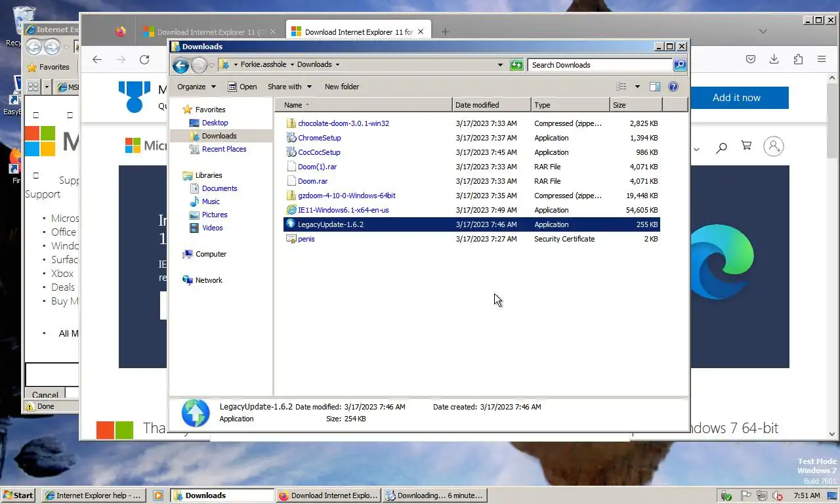The image size is (840, 504).
Task: Click Open in Explorer toolbar
Action: [242, 87]
